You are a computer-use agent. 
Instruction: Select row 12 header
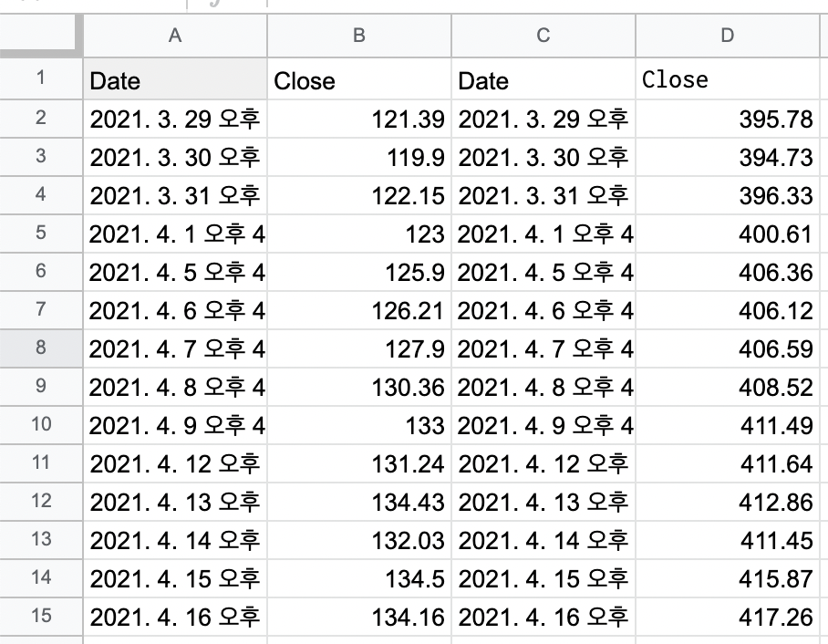click(x=41, y=502)
